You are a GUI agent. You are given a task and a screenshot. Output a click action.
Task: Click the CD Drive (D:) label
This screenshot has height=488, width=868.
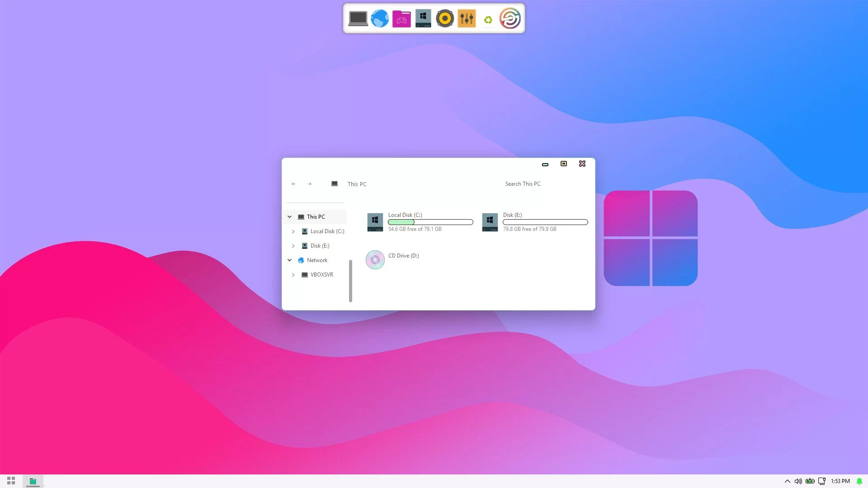(403, 256)
